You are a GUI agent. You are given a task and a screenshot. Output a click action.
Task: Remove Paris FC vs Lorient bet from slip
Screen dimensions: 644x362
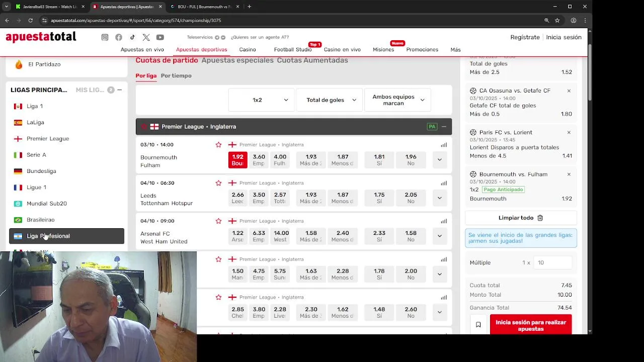click(569, 133)
